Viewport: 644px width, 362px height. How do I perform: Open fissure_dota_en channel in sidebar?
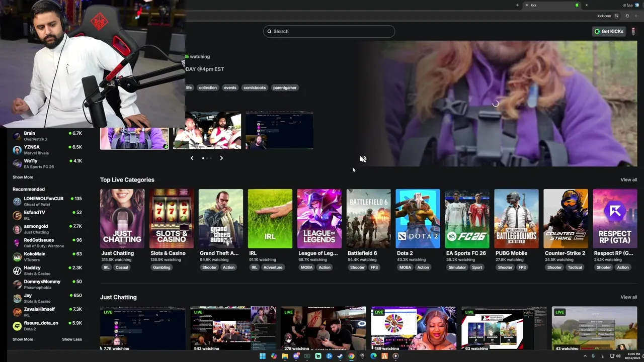tap(47, 326)
